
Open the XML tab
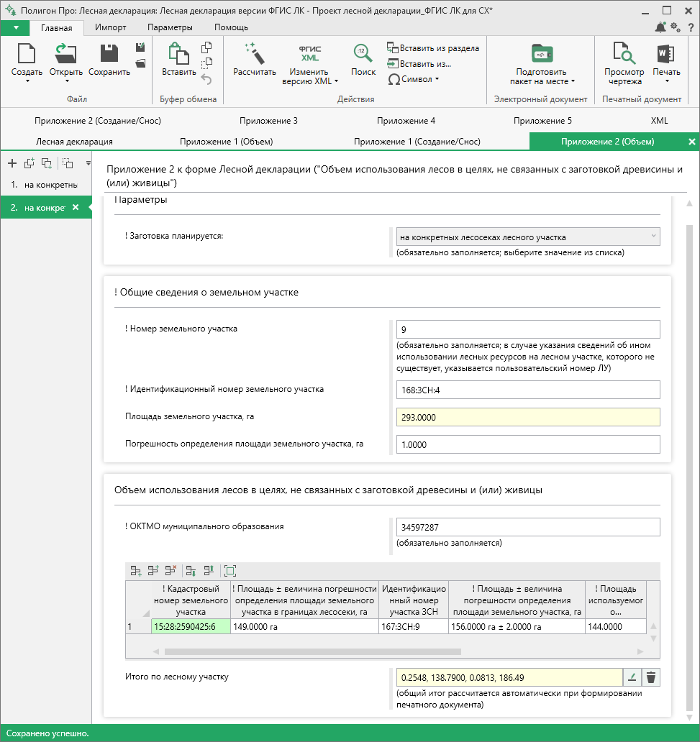tap(659, 121)
